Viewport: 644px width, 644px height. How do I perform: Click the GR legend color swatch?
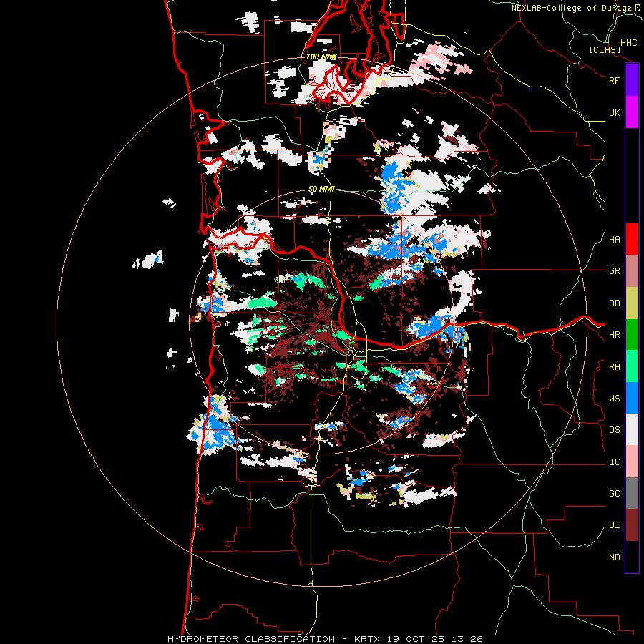click(x=632, y=271)
